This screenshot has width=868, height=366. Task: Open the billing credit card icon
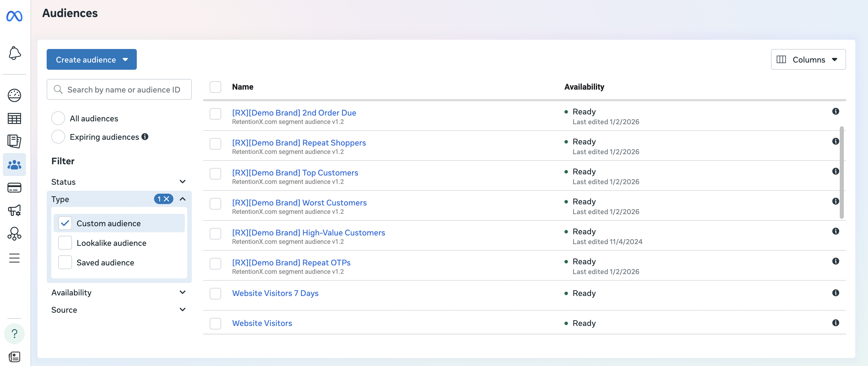click(x=14, y=188)
